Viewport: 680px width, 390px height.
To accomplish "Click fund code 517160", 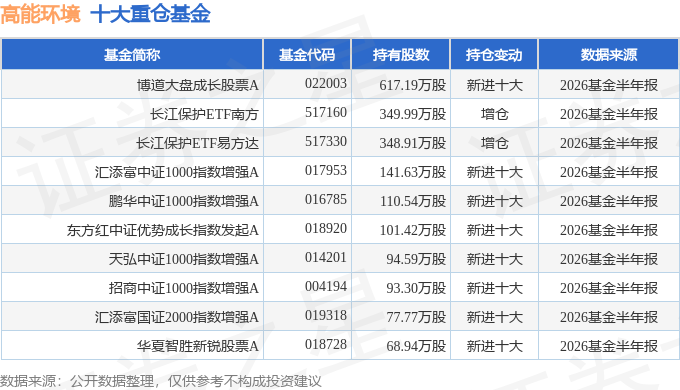I will [x=326, y=112].
